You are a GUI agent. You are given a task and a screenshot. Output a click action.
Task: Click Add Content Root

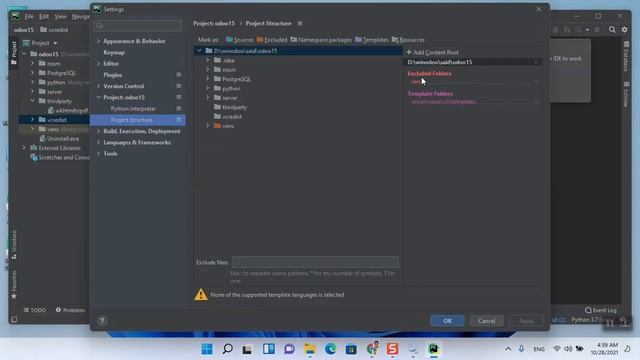432,52
